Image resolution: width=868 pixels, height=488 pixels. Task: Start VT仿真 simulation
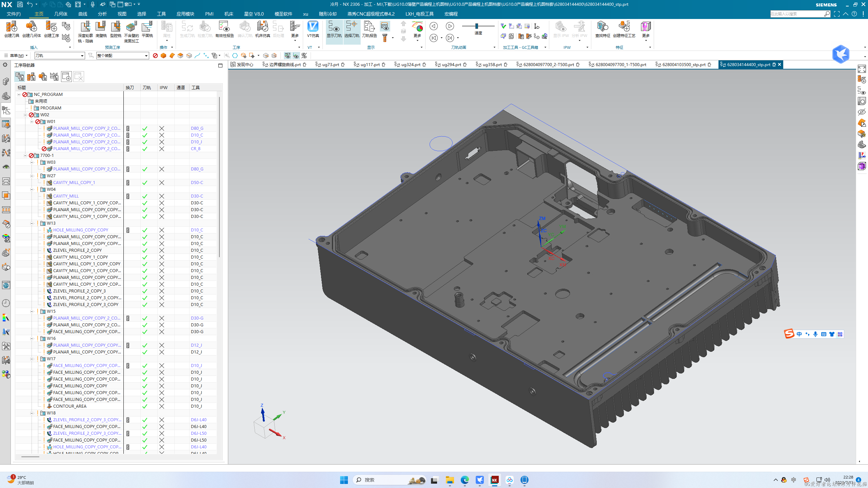(x=313, y=29)
